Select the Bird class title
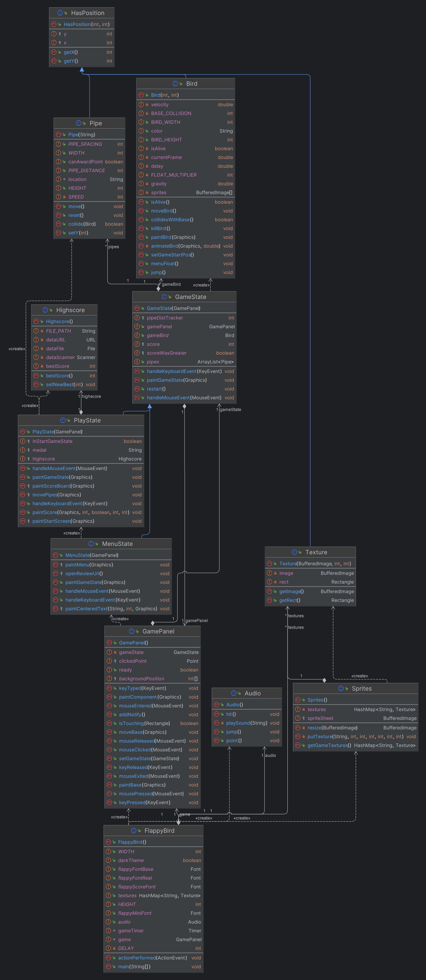 (x=192, y=84)
